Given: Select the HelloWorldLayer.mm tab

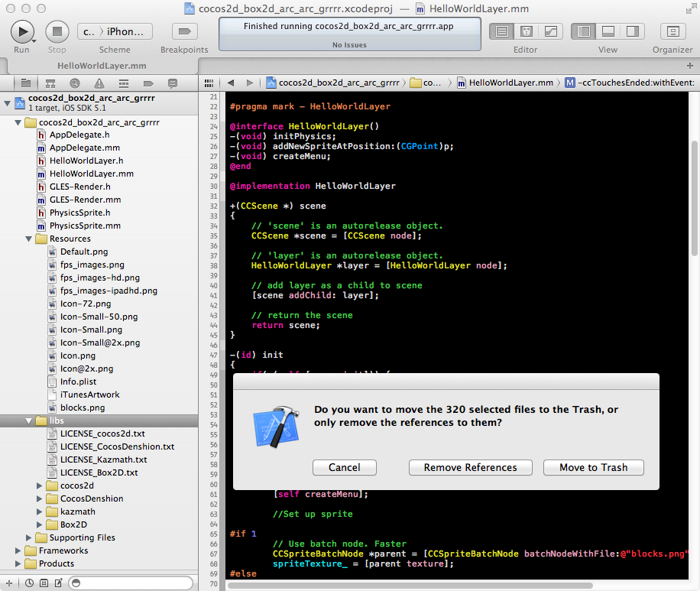Looking at the screenshot, I should [x=102, y=66].
